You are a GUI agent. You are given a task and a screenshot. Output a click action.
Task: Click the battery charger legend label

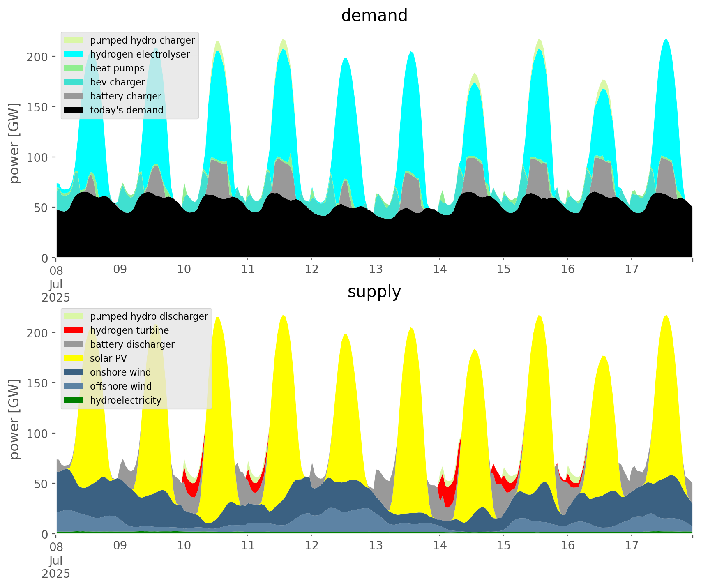(x=125, y=96)
